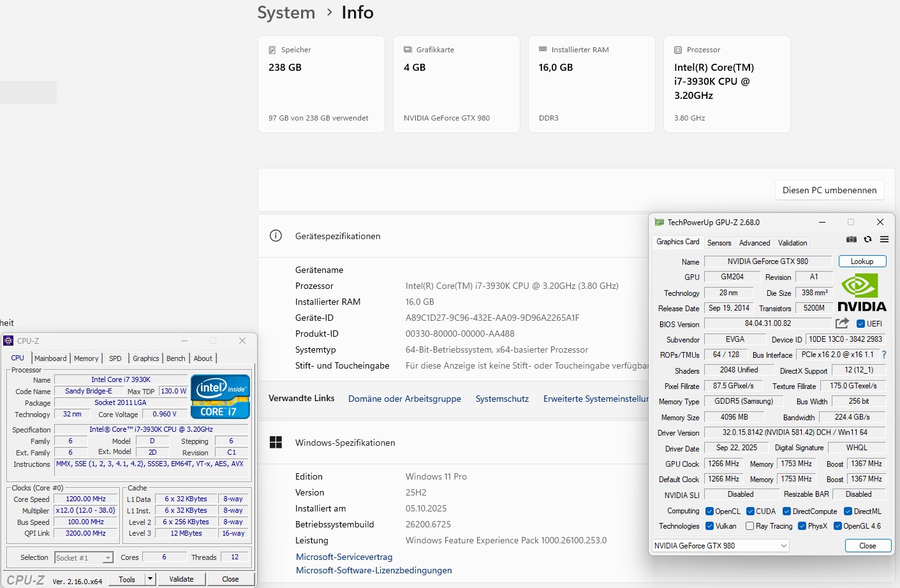Click the CPU-Z app icon in its title bar

coord(8,341)
